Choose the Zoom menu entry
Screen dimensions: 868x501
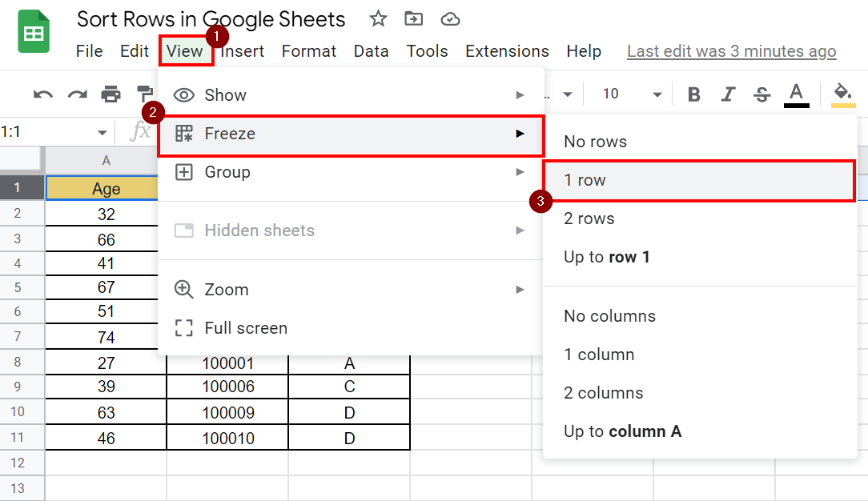point(351,289)
